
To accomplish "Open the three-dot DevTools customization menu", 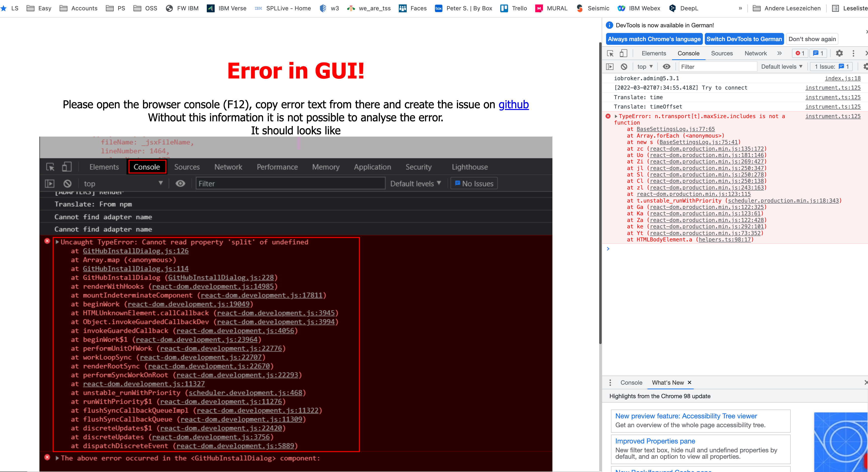I will coord(853,53).
